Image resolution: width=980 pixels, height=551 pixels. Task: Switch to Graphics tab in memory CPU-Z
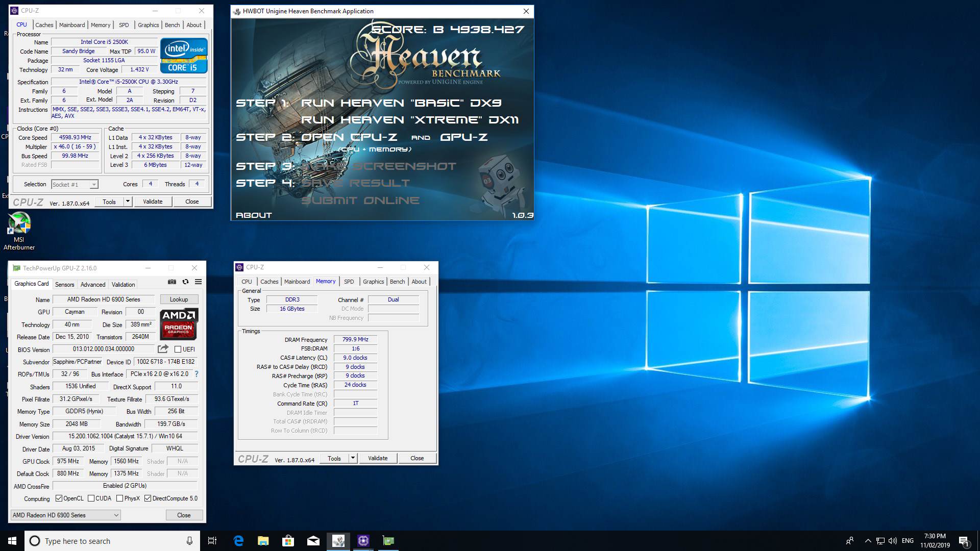click(374, 282)
